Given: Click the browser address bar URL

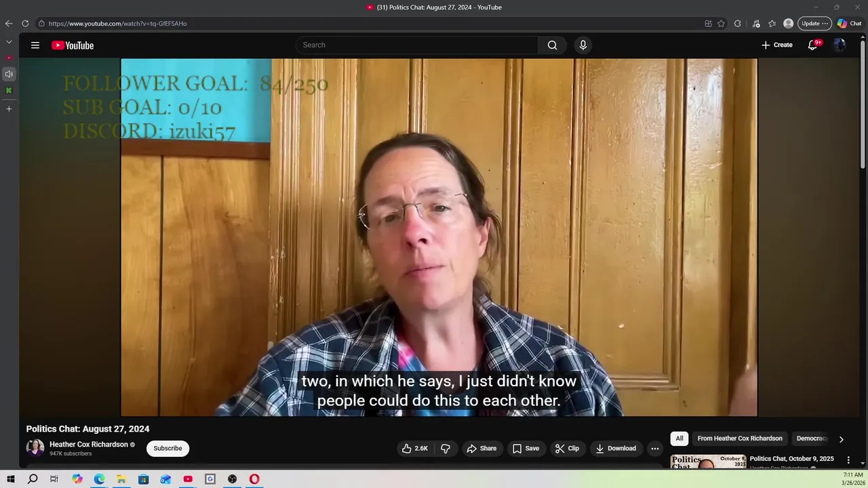Looking at the screenshot, I should pyautogui.click(x=117, y=24).
